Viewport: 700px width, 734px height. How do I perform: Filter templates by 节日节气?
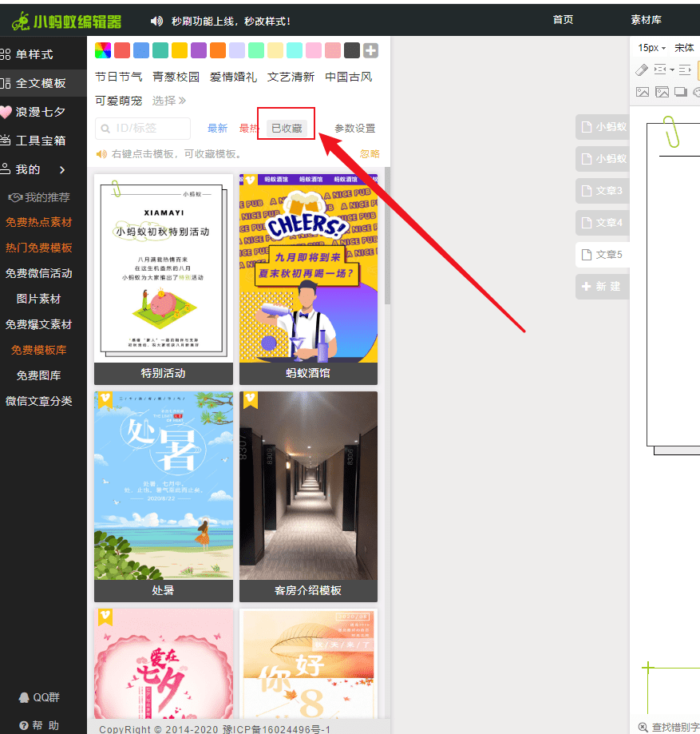coord(118,77)
